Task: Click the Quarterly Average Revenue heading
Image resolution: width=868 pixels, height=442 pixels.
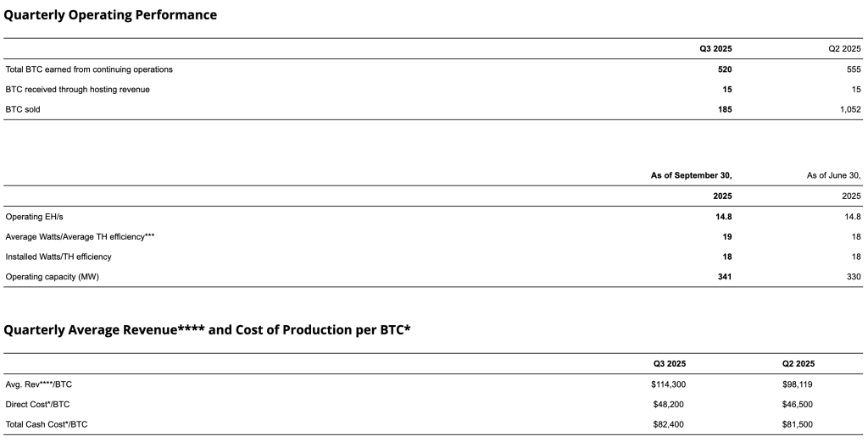Action: [x=208, y=330]
